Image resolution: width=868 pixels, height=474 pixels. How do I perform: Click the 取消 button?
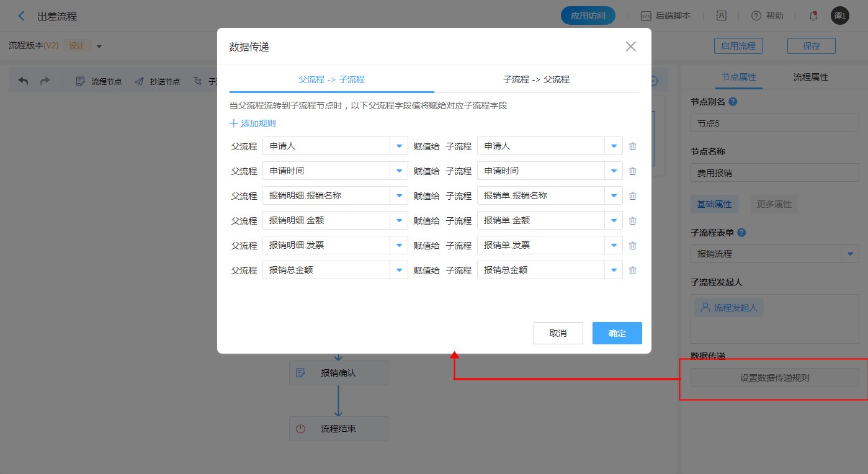pyautogui.click(x=558, y=333)
